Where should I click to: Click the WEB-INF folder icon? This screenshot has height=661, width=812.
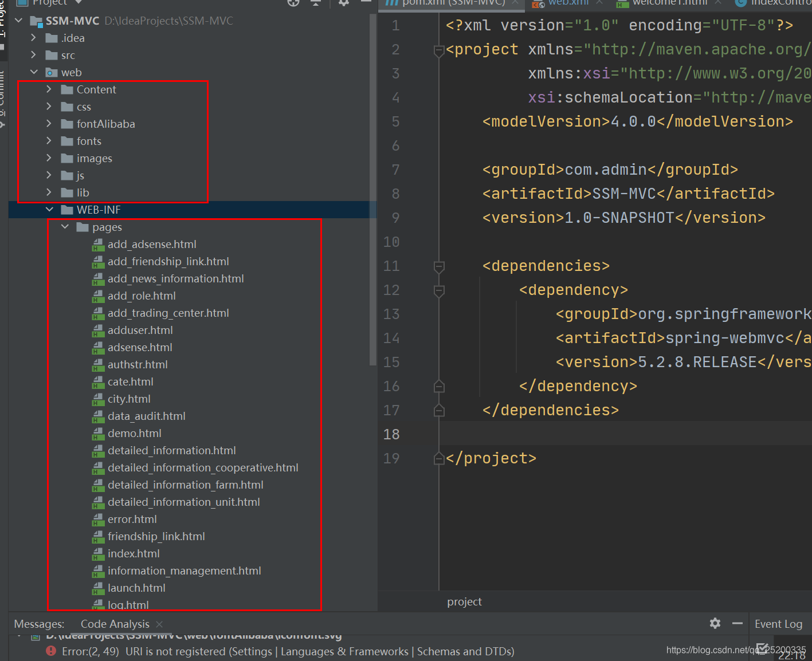tap(67, 210)
